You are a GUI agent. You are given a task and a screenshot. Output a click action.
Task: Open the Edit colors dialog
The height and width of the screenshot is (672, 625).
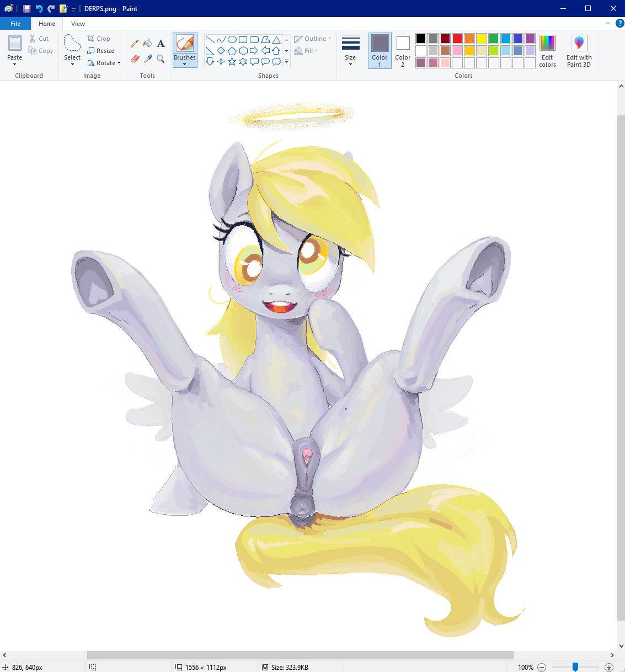click(547, 50)
